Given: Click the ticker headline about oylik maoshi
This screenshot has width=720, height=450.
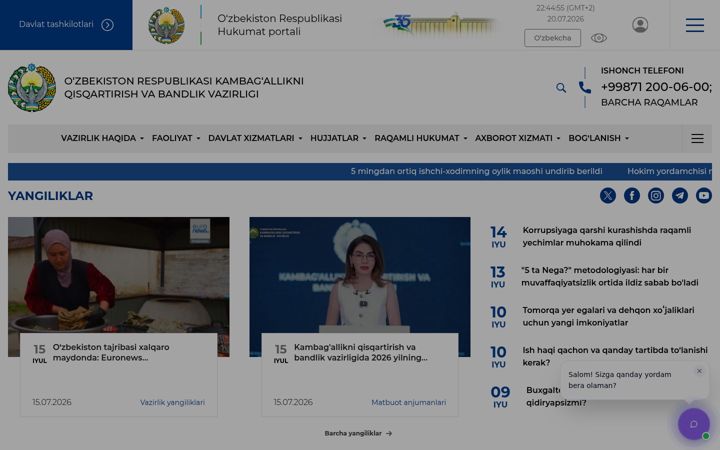Looking at the screenshot, I should click(x=476, y=171).
